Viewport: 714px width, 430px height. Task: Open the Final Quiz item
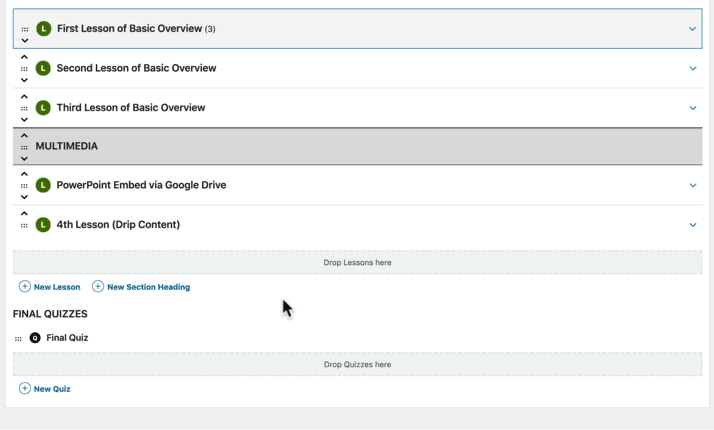click(67, 338)
